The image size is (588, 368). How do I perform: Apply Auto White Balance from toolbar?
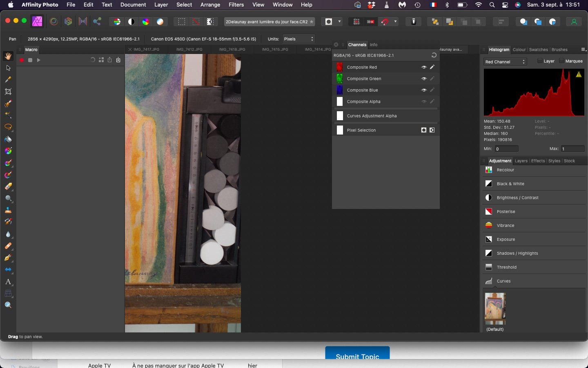160,22
